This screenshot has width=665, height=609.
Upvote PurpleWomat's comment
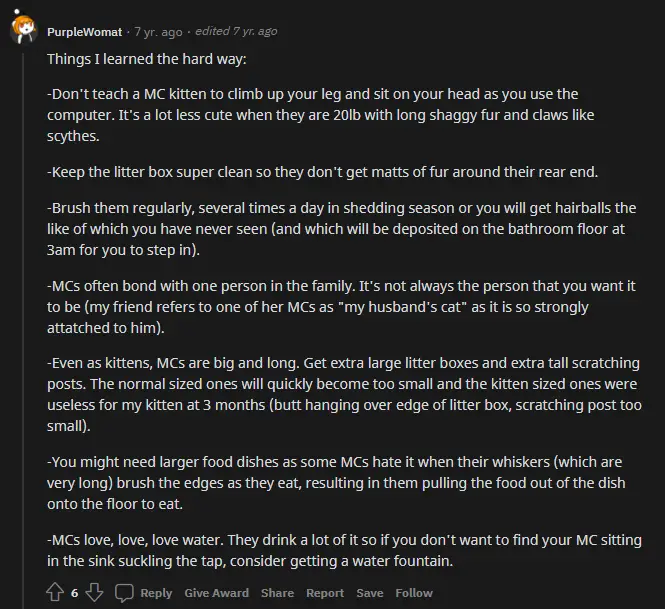tap(55, 592)
